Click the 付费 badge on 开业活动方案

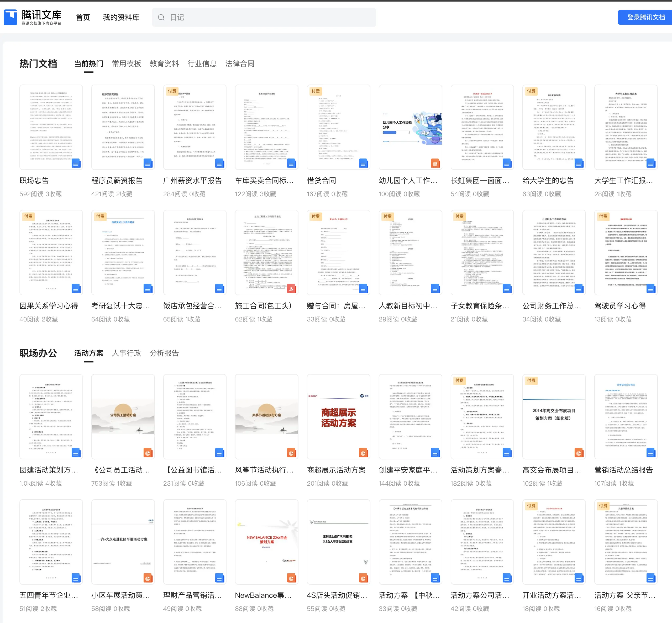point(531,506)
